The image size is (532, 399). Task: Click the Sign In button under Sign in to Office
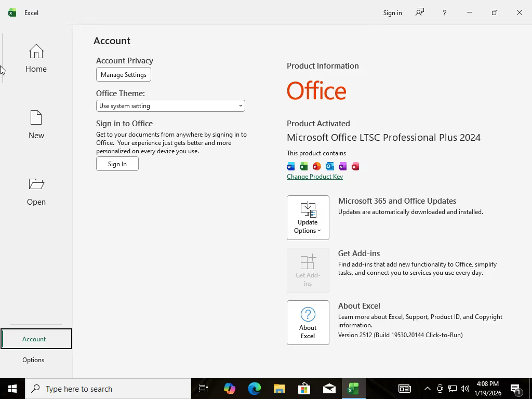pos(117,164)
